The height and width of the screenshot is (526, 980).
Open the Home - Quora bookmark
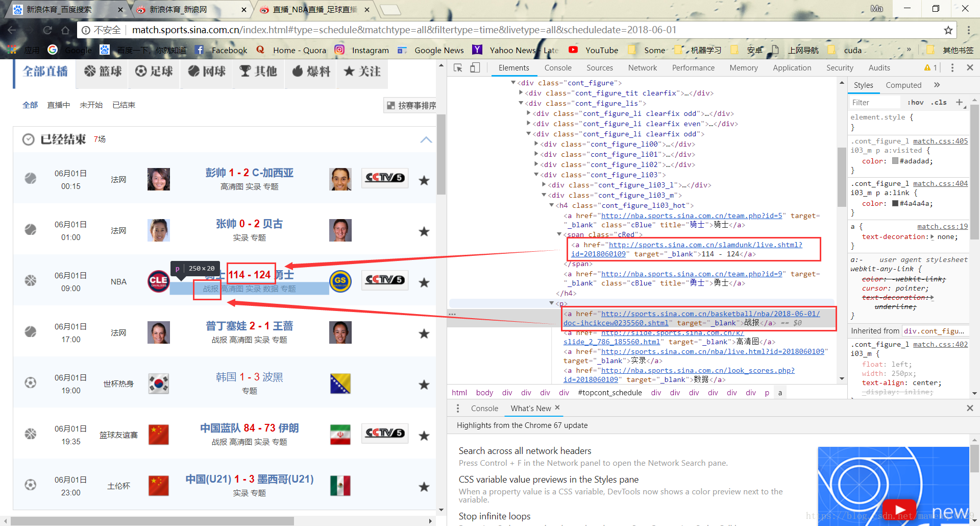[291, 50]
